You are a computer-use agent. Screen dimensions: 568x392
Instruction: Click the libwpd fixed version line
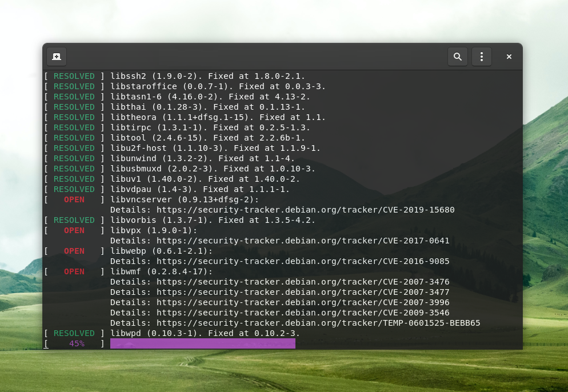pos(205,333)
